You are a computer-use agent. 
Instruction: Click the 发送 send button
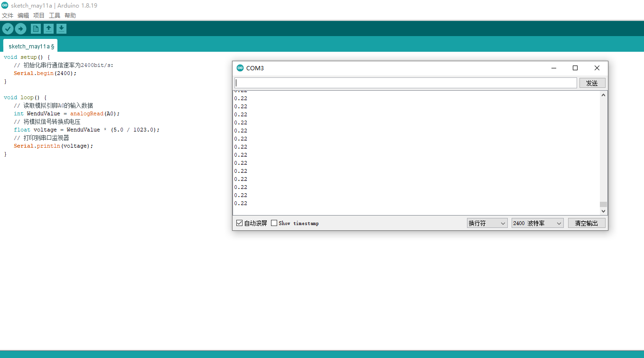coord(592,83)
